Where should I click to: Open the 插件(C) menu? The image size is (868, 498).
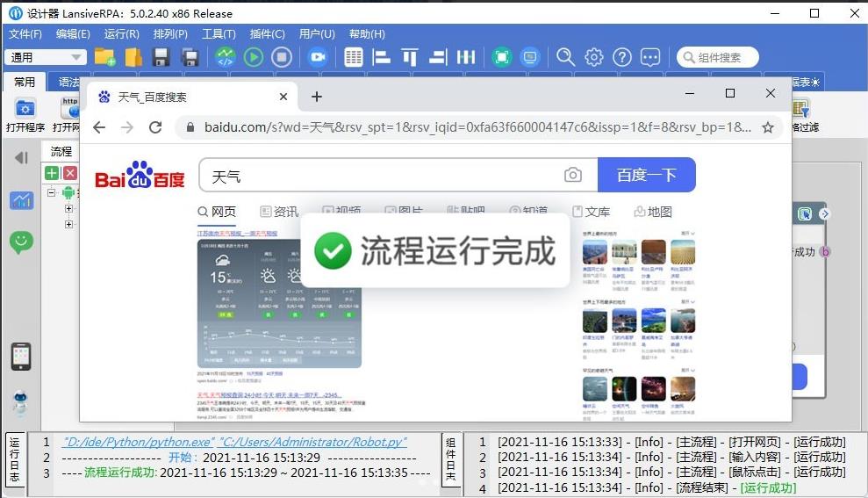(x=268, y=33)
